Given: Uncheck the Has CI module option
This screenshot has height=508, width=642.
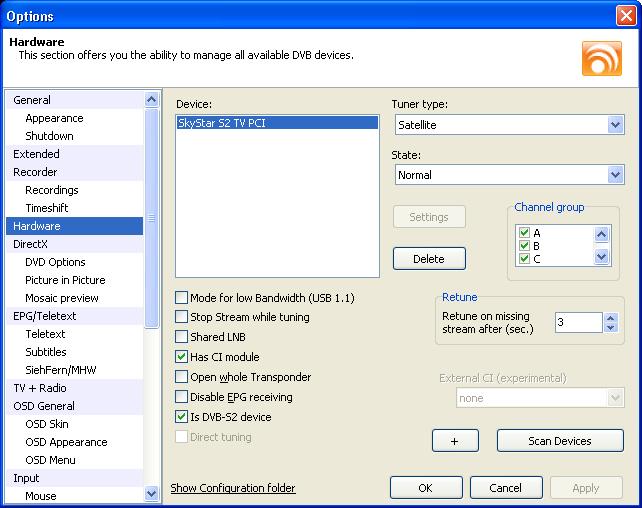Looking at the screenshot, I should 182,357.
